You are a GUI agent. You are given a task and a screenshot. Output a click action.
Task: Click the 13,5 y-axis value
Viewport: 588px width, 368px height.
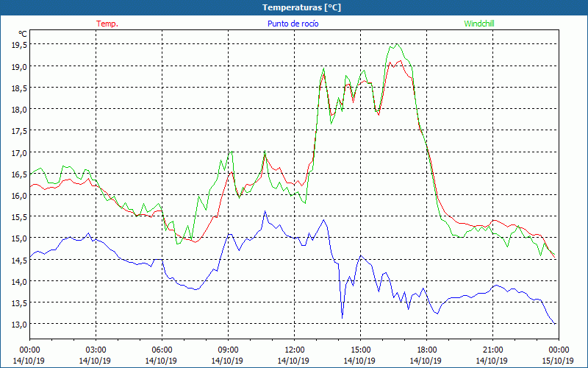[19, 302]
